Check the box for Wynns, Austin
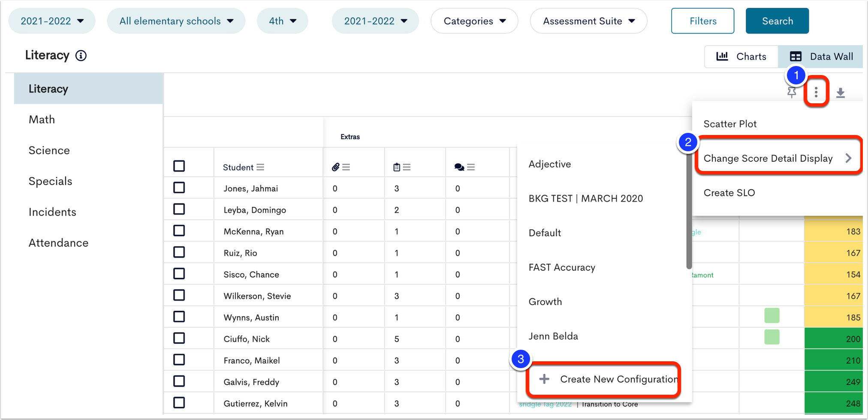This screenshot has width=868, height=420. (179, 317)
